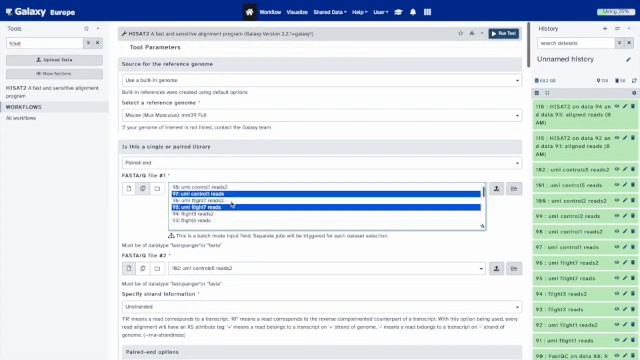Click the FASTA/Q file #1 list scrollbar
This screenshot has height=360, width=640.
(483, 192)
